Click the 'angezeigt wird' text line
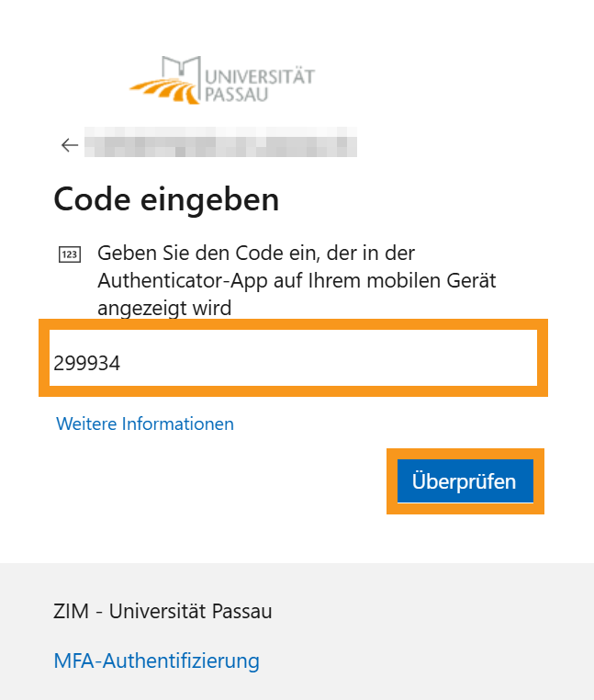This screenshot has width=594, height=700. 164,309
